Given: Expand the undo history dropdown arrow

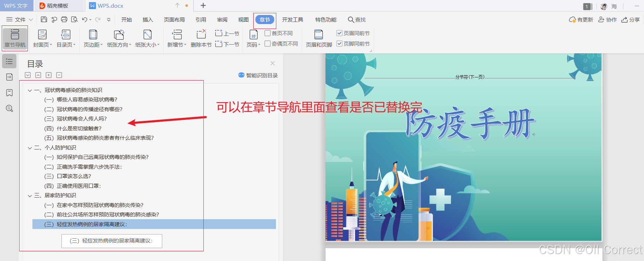Looking at the screenshot, I should (x=90, y=20).
